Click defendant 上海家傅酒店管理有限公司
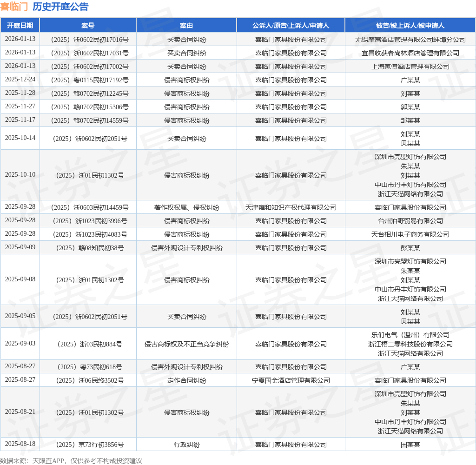This screenshot has width=476, height=465. coord(410,66)
